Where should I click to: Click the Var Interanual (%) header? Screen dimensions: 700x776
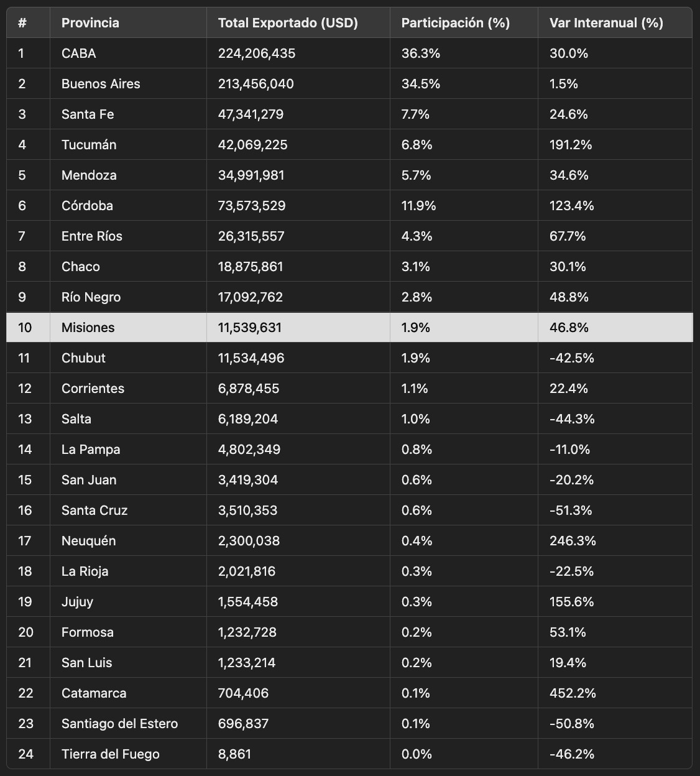[x=606, y=23]
